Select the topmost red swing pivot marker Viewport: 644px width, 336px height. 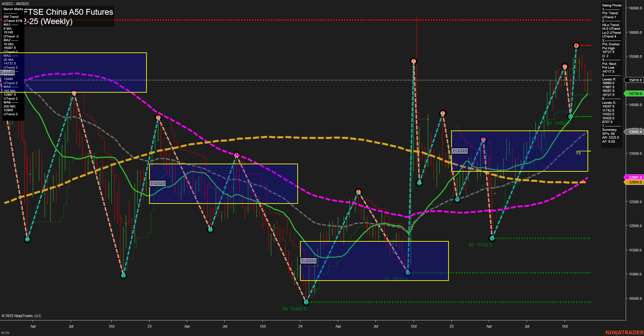click(576, 45)
